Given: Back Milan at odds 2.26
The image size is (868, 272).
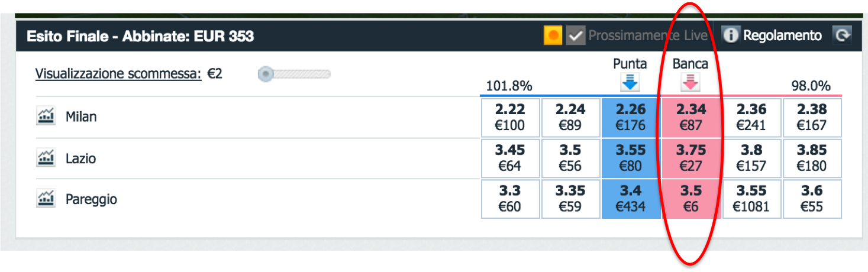Looking at the screenshot, I should [631, 117].
